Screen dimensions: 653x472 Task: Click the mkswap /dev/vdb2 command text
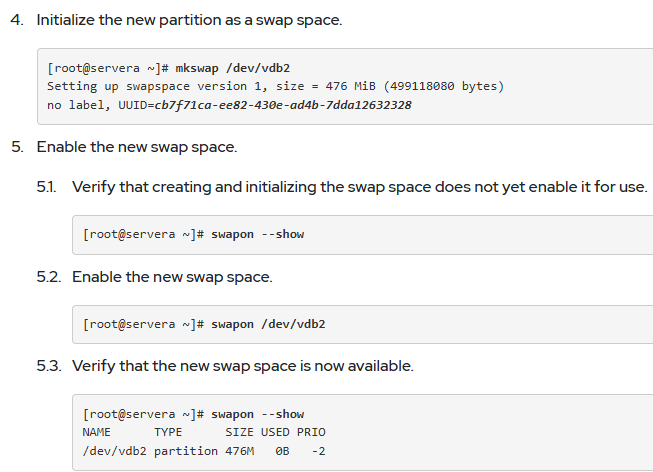coord(233,68)
